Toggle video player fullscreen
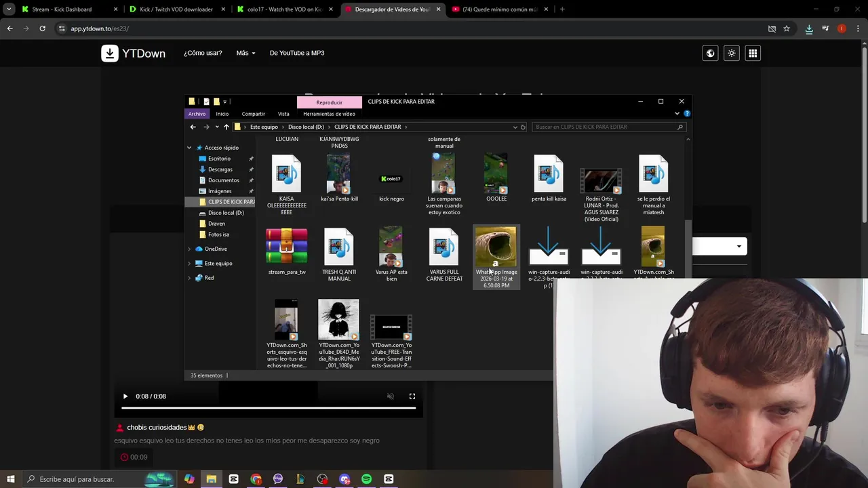 click(x=412, y=396)
